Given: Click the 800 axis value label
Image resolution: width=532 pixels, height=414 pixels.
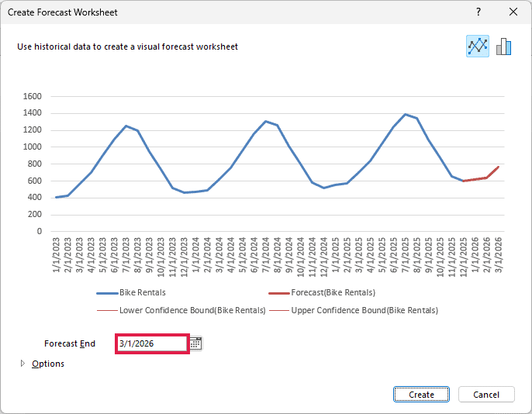Looking at the screenshot, I should pos(35,164).
